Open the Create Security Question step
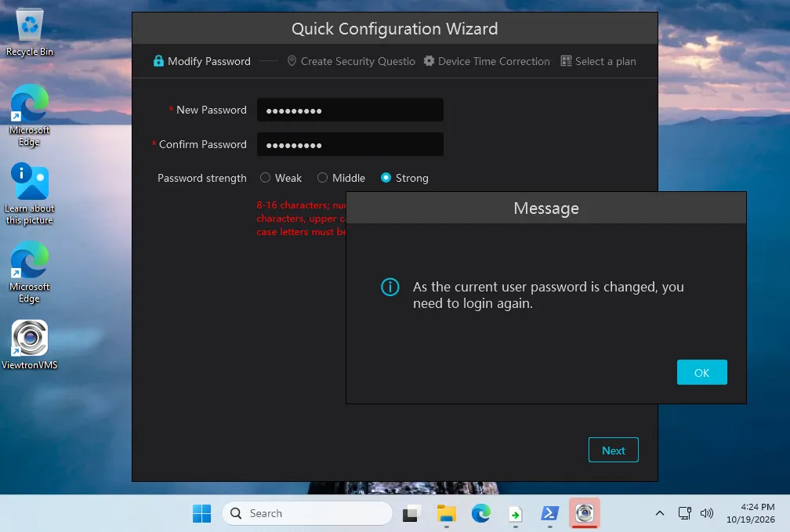 coord(351,61)
